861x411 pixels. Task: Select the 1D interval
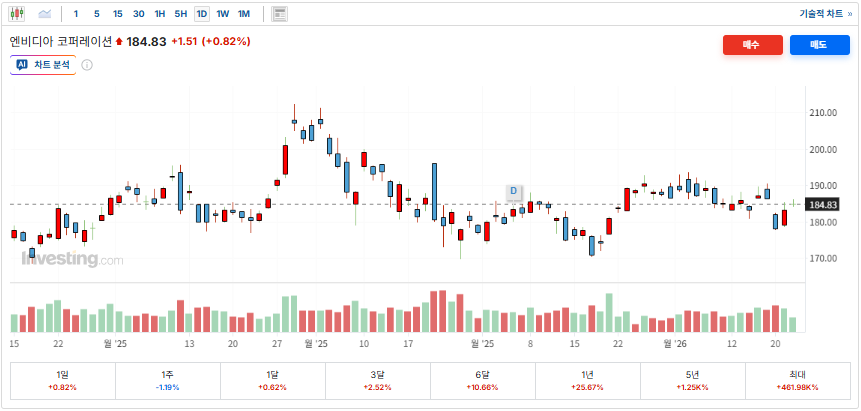202,14
